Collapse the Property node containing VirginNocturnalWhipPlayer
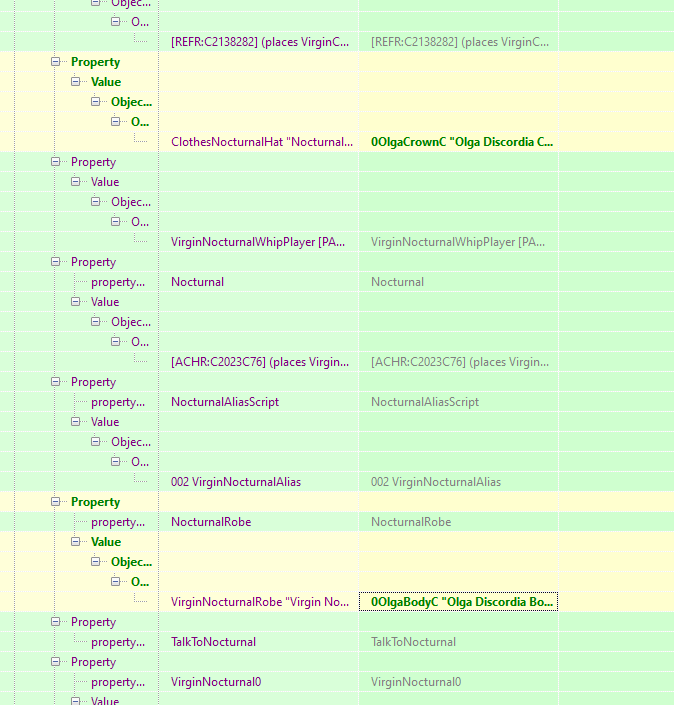674x705 pixels. (x=55, y=162)
